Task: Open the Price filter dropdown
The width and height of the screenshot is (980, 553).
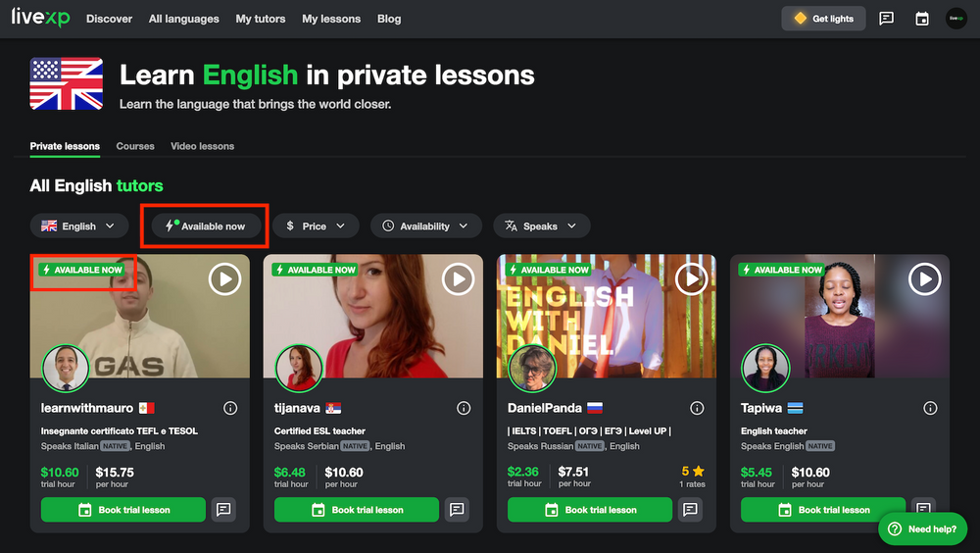Action: pos(316,226)
